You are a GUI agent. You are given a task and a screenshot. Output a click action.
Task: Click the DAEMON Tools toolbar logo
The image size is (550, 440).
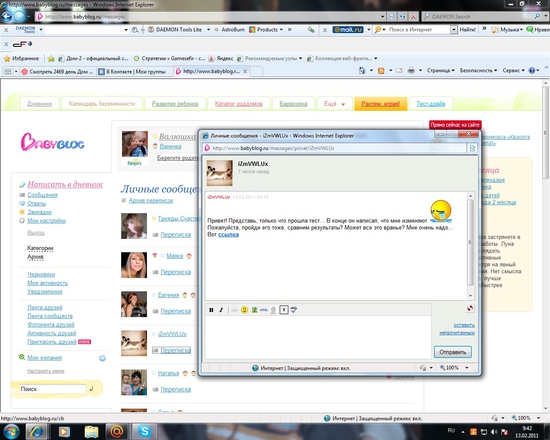(x=25, y=30)
